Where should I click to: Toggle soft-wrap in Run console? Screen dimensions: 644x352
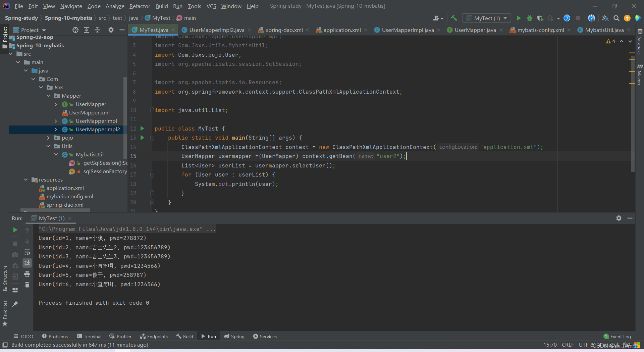click(x=27, y=252)
